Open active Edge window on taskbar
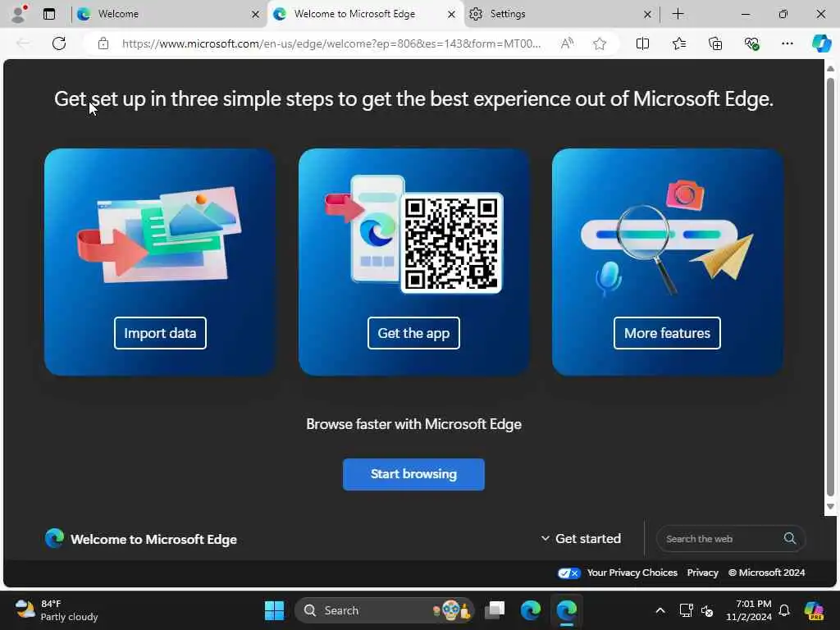The width and height of the screenshot is (840, 630). coord(566,610)
